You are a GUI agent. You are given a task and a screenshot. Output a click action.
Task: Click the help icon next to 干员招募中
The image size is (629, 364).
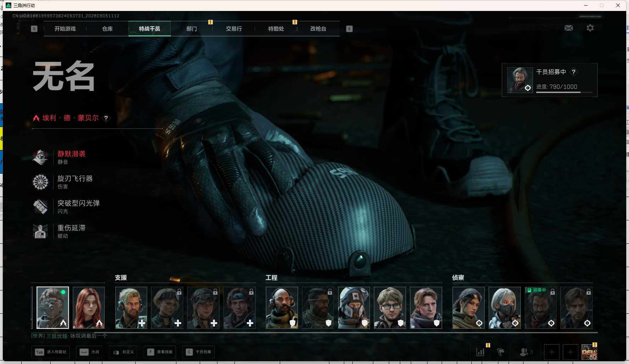point(573,72)
